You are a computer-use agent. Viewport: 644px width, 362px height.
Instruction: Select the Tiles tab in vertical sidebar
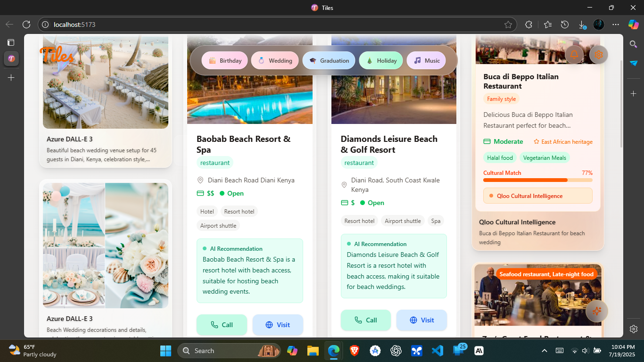coord(11,58)
